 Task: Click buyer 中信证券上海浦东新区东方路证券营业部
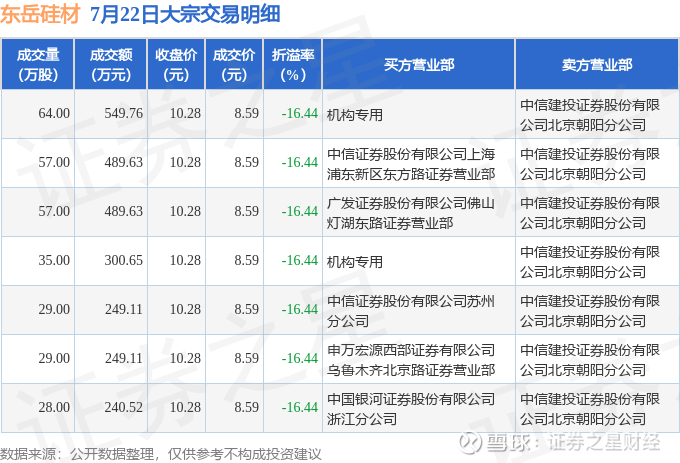[x=411, y=164]
